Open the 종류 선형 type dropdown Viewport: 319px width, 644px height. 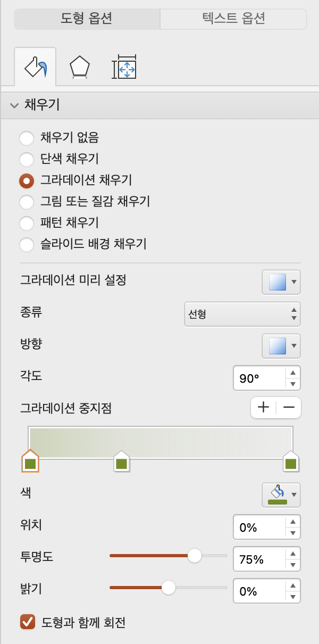tap(242, 313)
